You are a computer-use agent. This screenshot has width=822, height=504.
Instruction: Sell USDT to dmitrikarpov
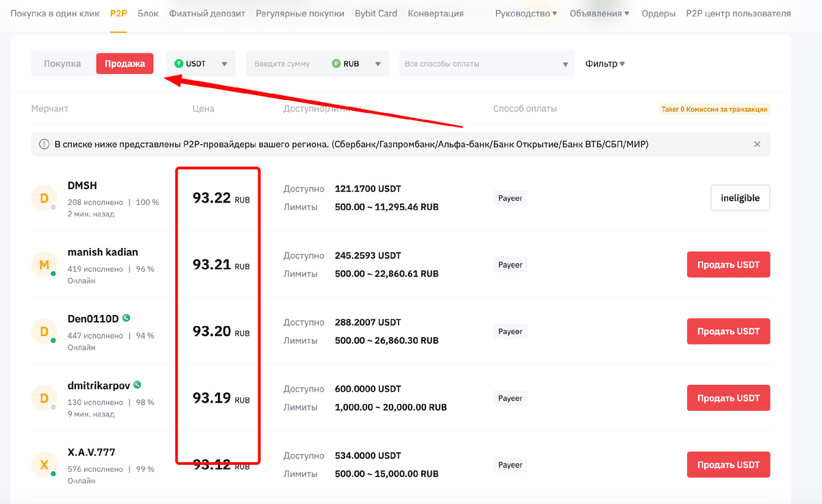click(x=729, y=398)
